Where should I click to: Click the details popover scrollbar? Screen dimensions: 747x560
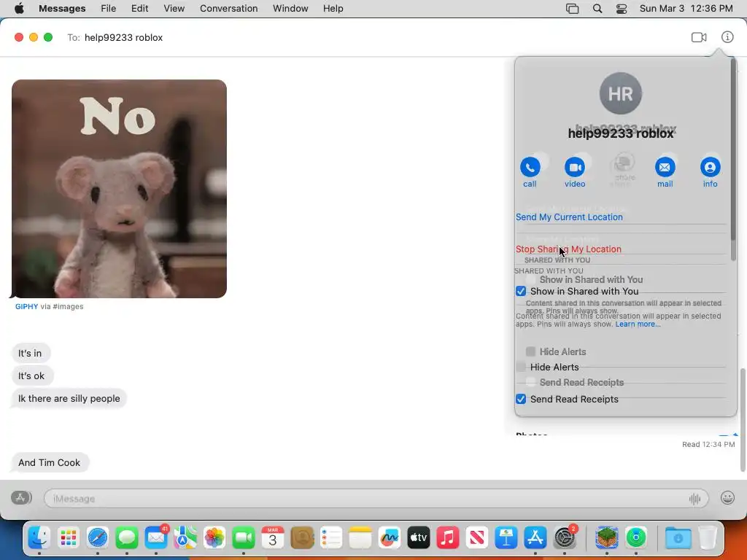[733, 160]
